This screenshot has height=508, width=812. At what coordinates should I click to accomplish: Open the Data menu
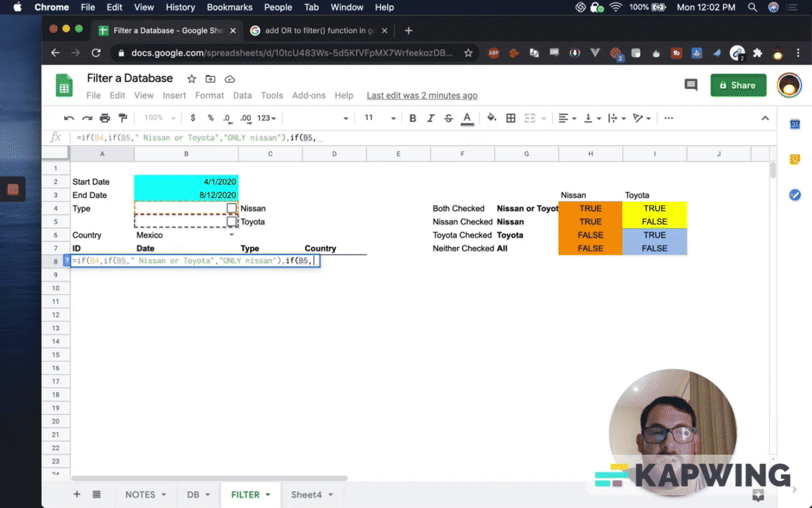click(242, 95)
